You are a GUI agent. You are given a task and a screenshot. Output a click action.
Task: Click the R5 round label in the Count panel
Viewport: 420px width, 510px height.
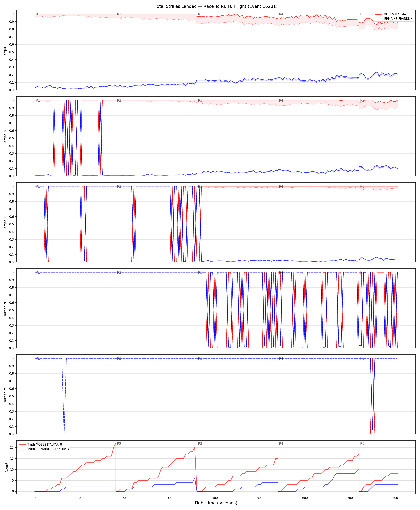pyautogui.click(x=362, y=444)
